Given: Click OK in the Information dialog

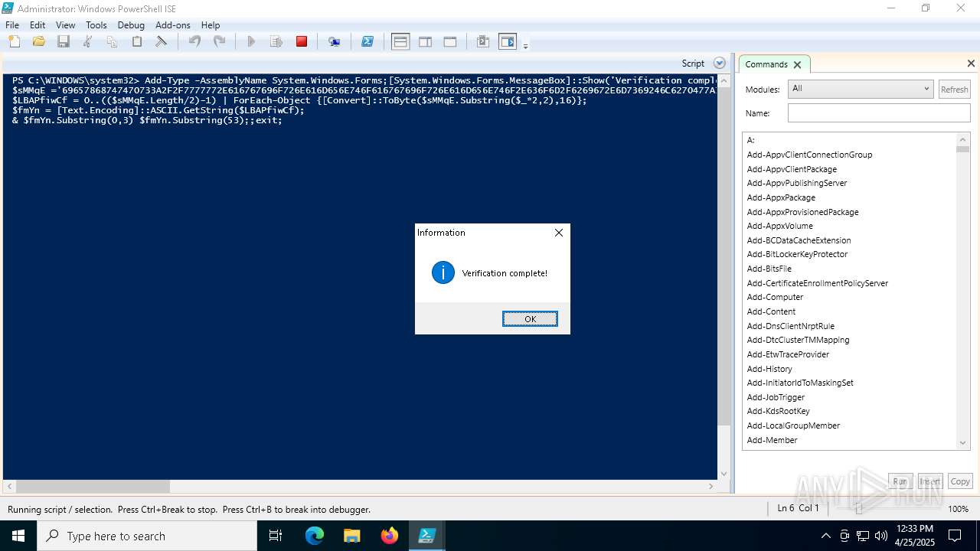Looking at the screenshot, I should 530,319.
